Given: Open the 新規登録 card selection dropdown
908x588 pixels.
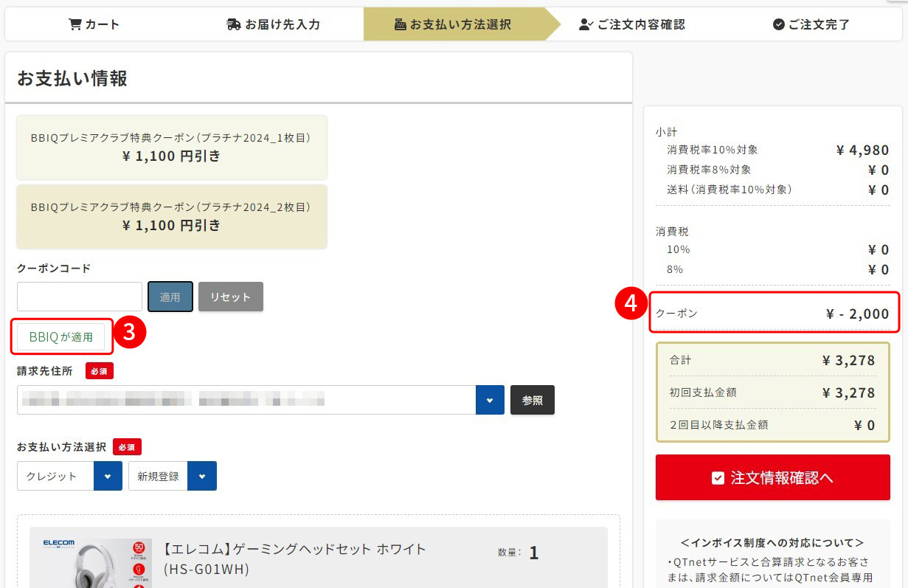Looking at the screenshot, I should tap(201, 476).
